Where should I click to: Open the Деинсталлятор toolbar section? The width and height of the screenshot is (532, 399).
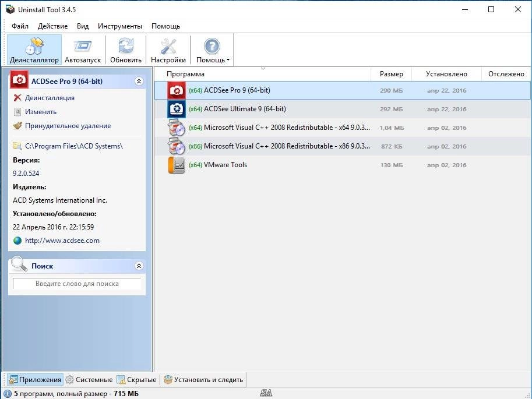point(34,50)
